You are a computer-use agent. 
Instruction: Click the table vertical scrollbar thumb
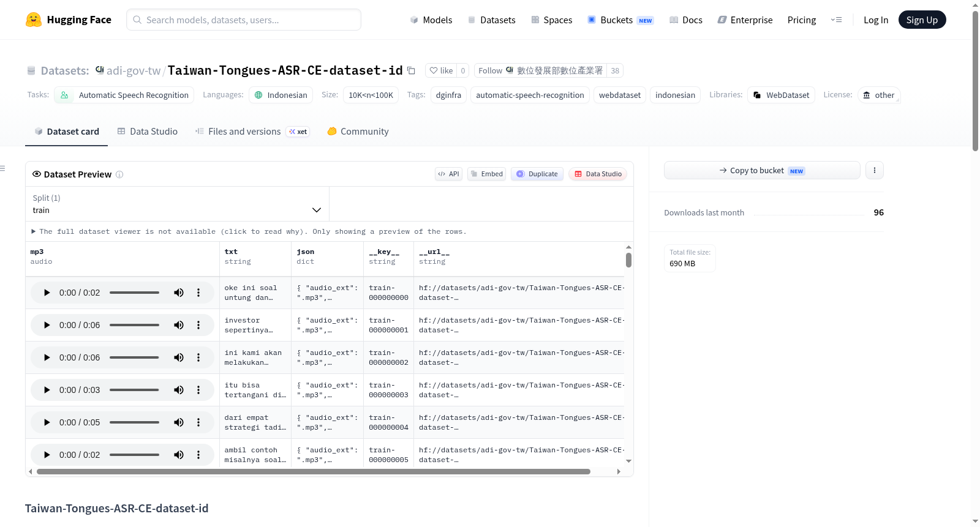point(628,260)
